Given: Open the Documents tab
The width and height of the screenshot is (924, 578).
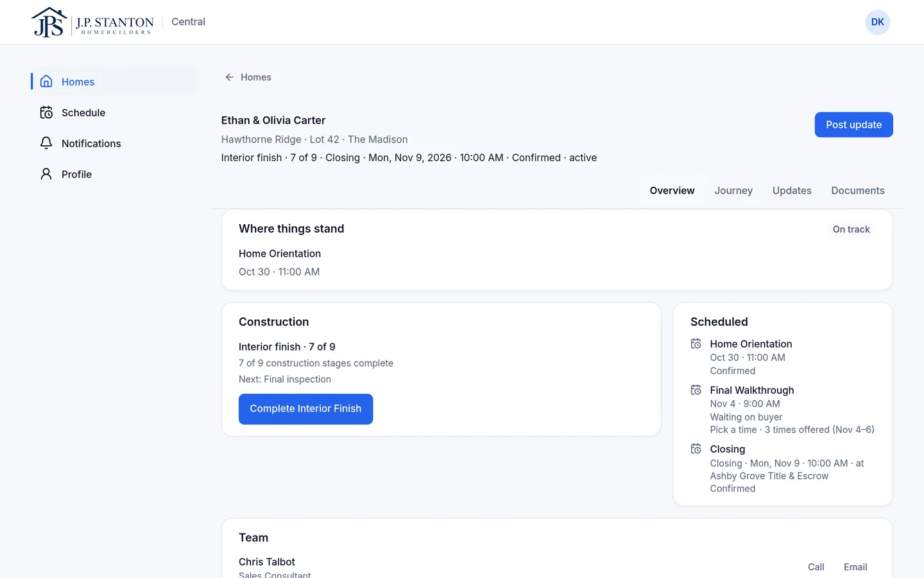Looking at the screenshot, I should tap(858, 191).
